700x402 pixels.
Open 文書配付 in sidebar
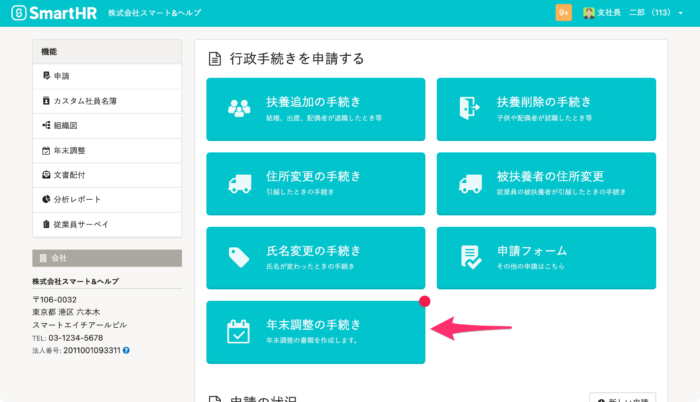coord(107,175)
